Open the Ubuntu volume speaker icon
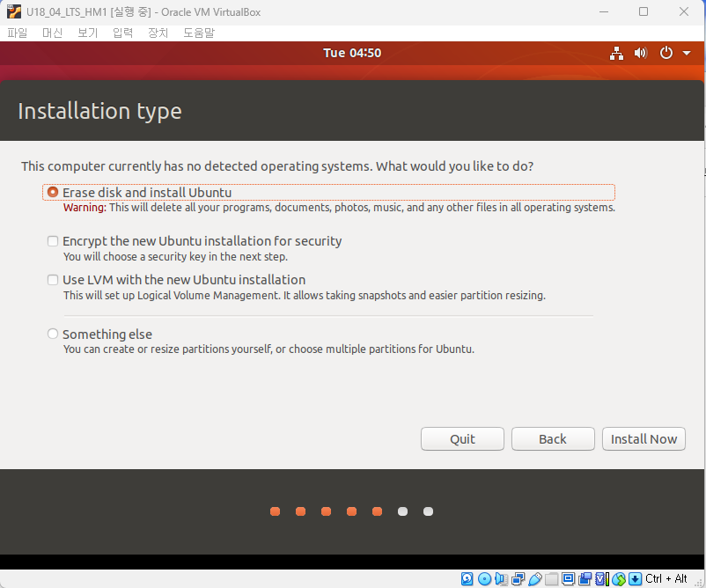The image size is (706, 588). 640,53
